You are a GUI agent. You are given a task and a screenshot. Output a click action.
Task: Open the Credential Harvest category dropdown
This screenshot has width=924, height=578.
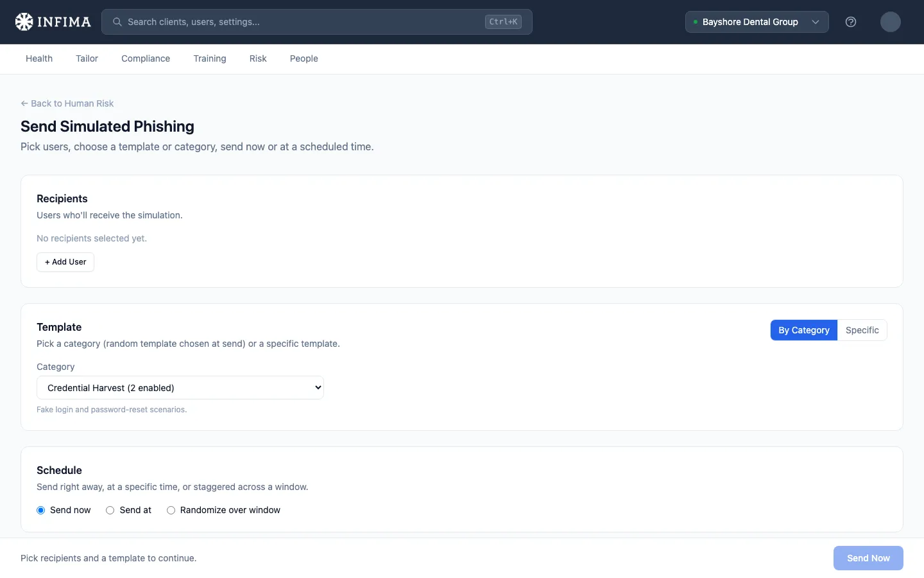[x=180, y=388]
